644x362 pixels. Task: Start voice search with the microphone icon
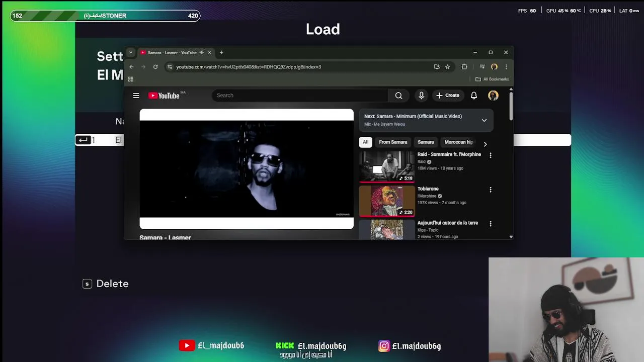422,96
